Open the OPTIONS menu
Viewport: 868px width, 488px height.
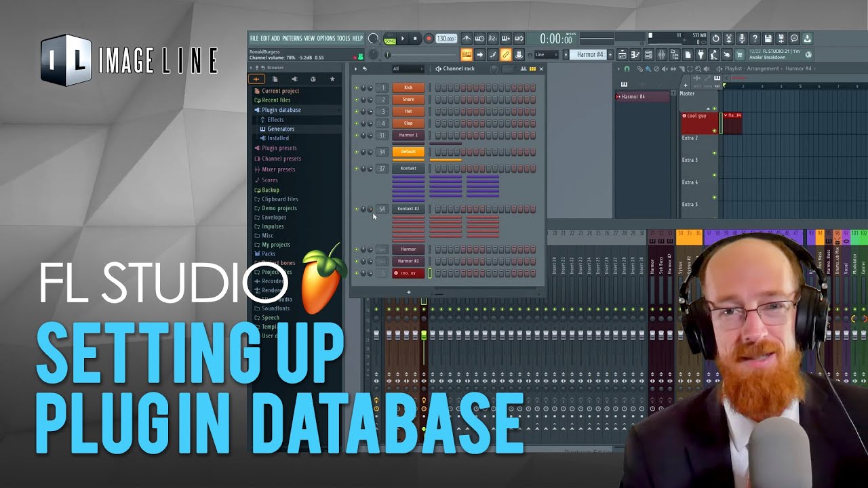click(x=325, y=39)
